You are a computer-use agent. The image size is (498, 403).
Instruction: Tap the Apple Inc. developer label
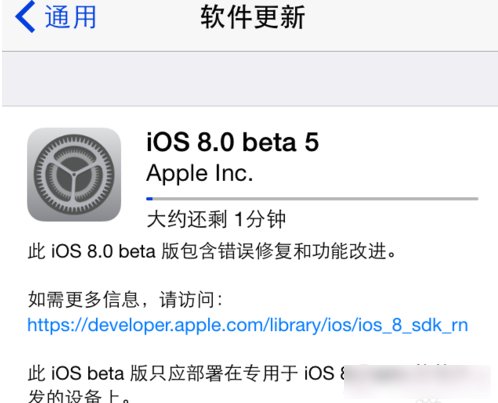click(199, 173)
